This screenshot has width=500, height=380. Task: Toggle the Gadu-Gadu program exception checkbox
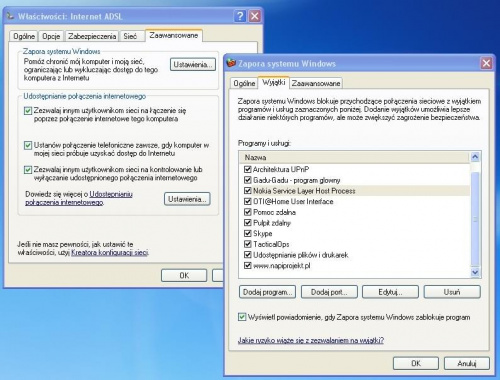[x=247, y=180]
